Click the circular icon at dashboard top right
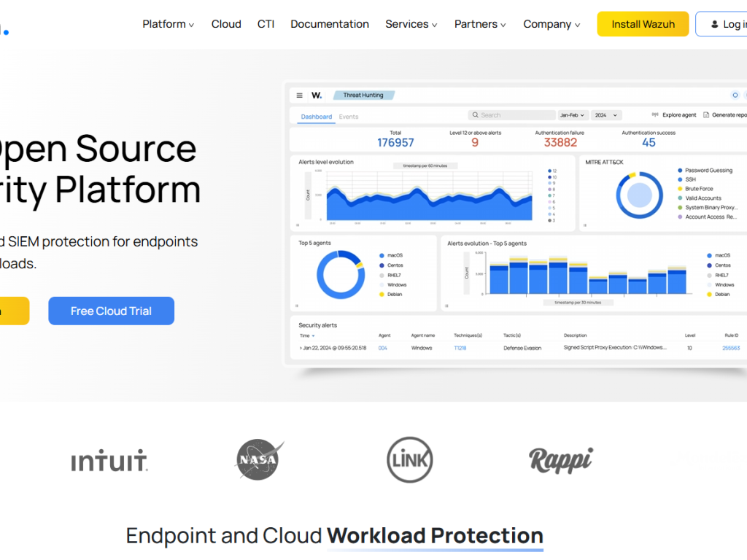Image resolution: width=747 pixels, height=560 pixels. point(735,96)
